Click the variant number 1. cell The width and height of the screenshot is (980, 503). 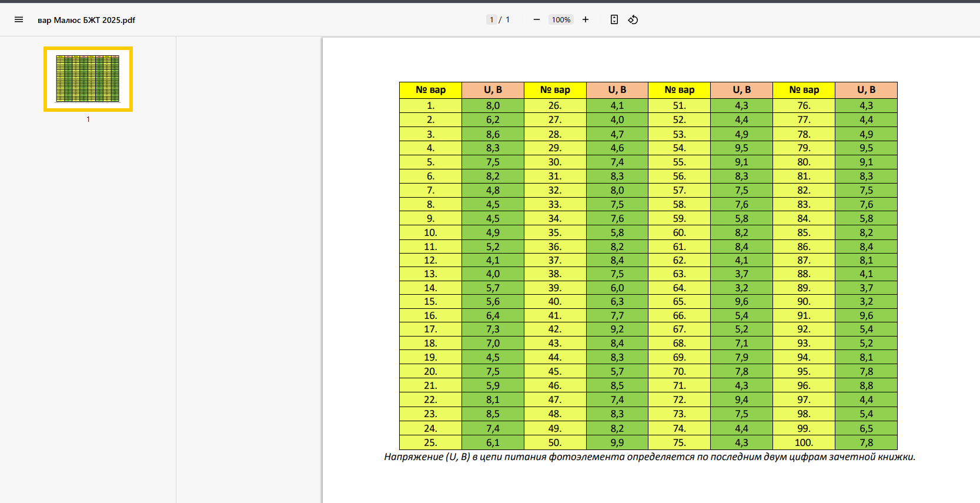click(x=430, y=106)
